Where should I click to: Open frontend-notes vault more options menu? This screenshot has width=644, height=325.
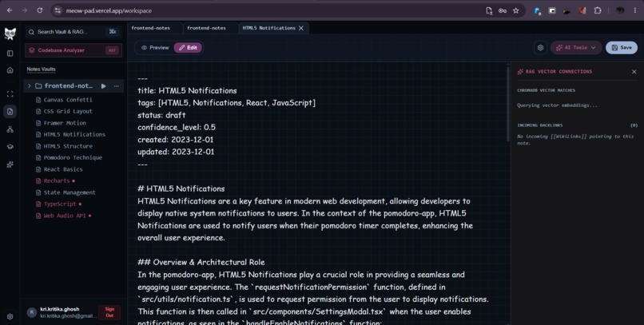116,86
